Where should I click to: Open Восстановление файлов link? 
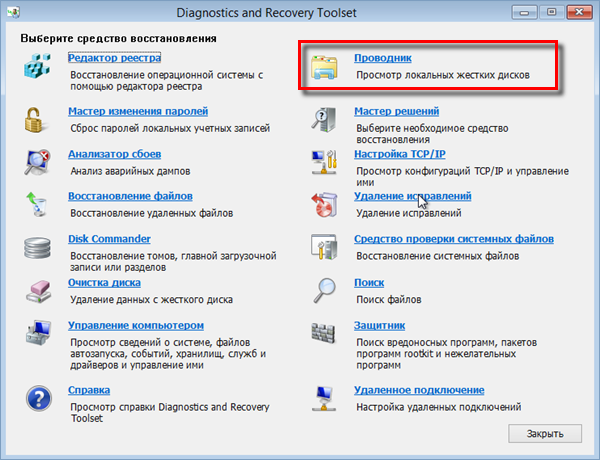tap(130, 196)
